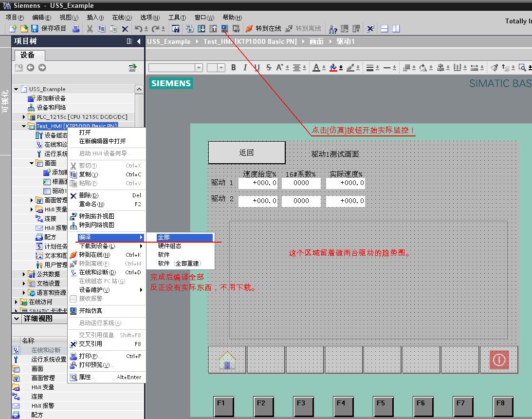Click the Redo arrow toolbar icon

click(156, 29)
